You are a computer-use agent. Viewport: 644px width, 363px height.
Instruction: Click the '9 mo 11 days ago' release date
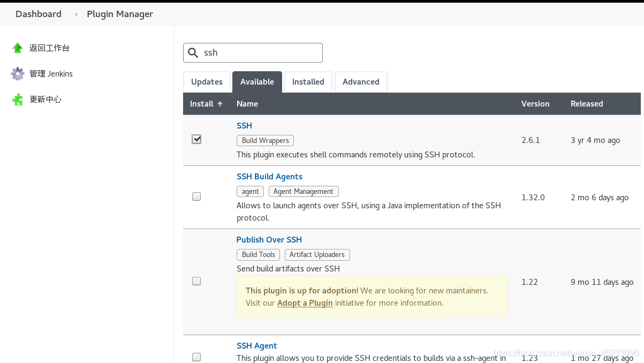(602, 282)
